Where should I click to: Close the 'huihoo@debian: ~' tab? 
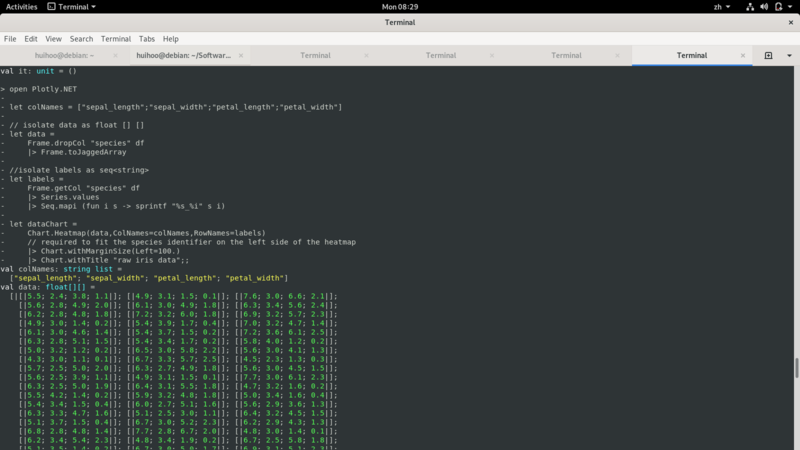[115, 56]
